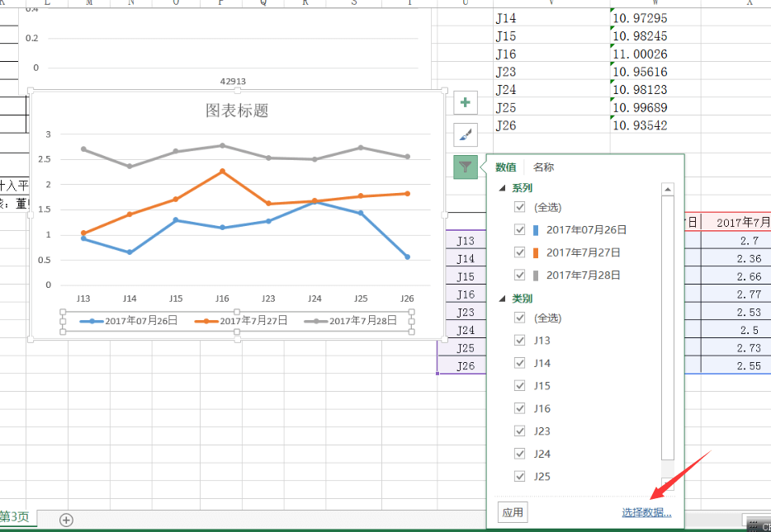Collapse the 类别 section triangle
Image resolution: width=771 pixels, height=532 pixels.
tap(503, 299)
